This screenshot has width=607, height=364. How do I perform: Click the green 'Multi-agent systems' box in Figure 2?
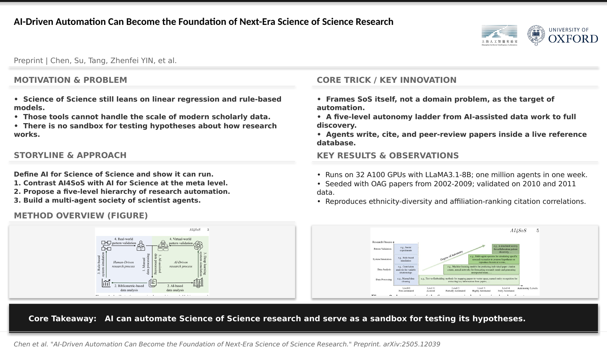494,259
